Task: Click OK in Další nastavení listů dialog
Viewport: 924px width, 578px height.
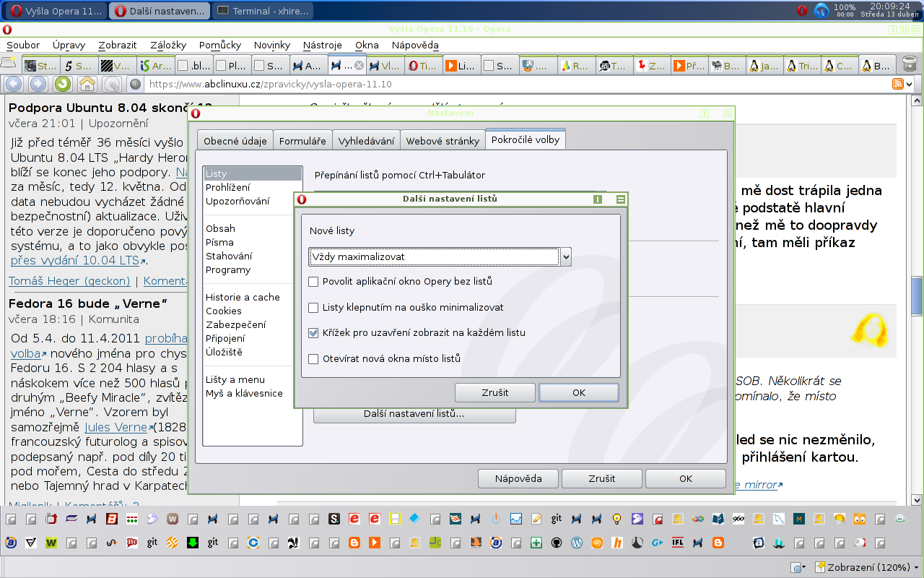Action: point(579,392)
